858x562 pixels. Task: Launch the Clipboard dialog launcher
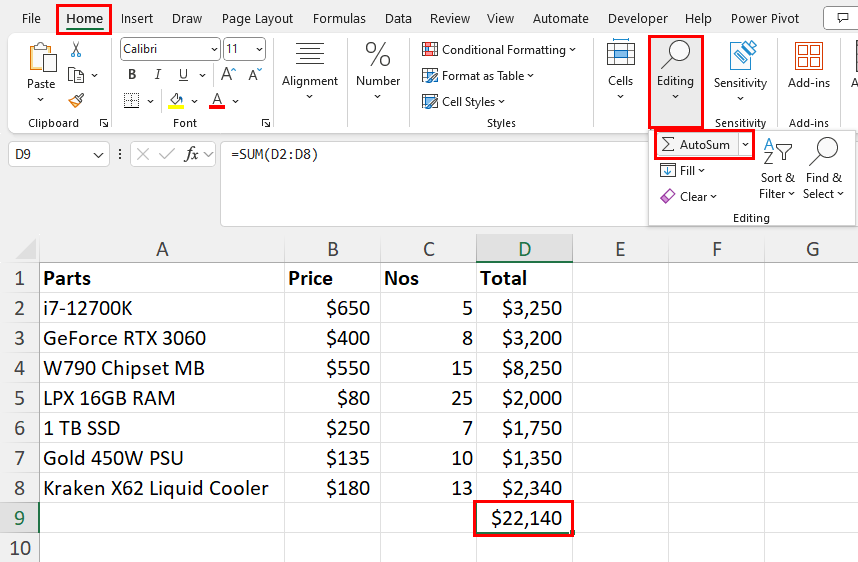click(x=103, y=123)
